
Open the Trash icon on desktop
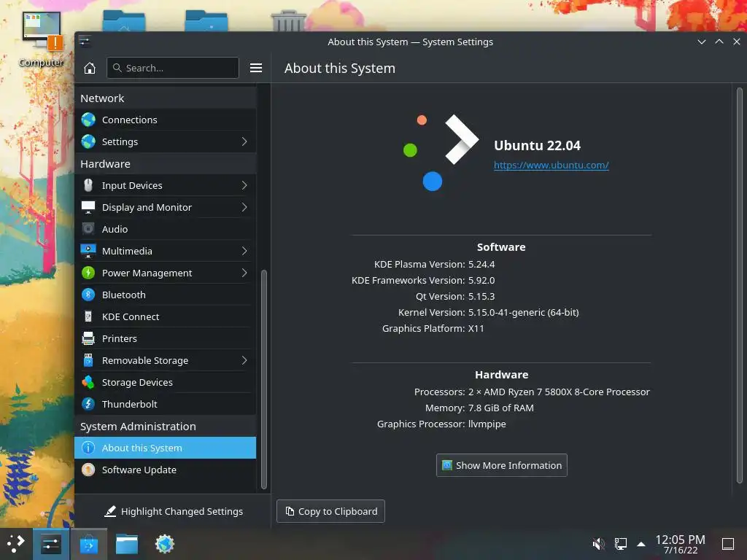288,20
